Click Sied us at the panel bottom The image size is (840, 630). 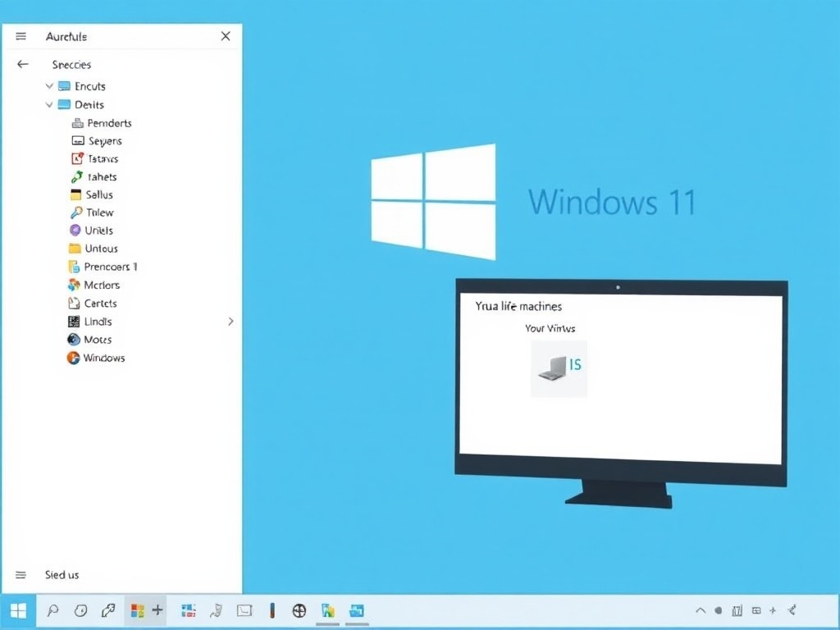(x=62, y=574)
